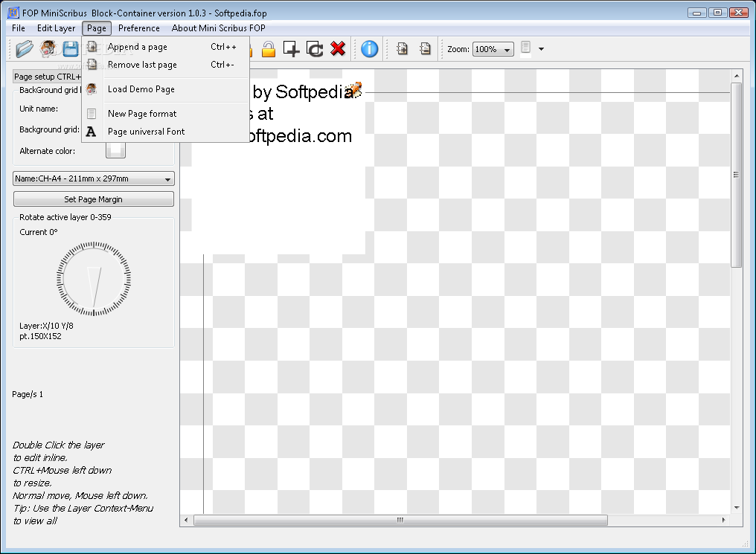Click the Page/s 1 label
Viewport: 756px width, 554px height.
click(x=28, y=394)
